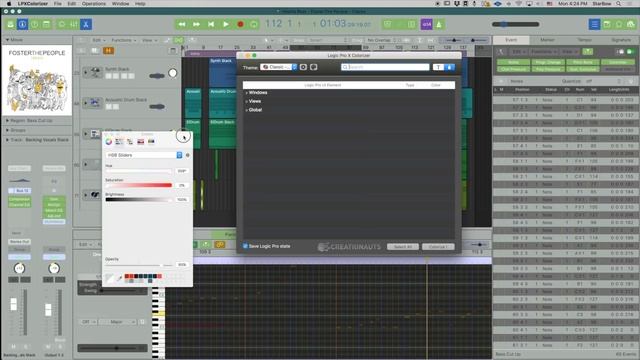
Task: Open the Loop Browser button
Action: pos(619,24)
